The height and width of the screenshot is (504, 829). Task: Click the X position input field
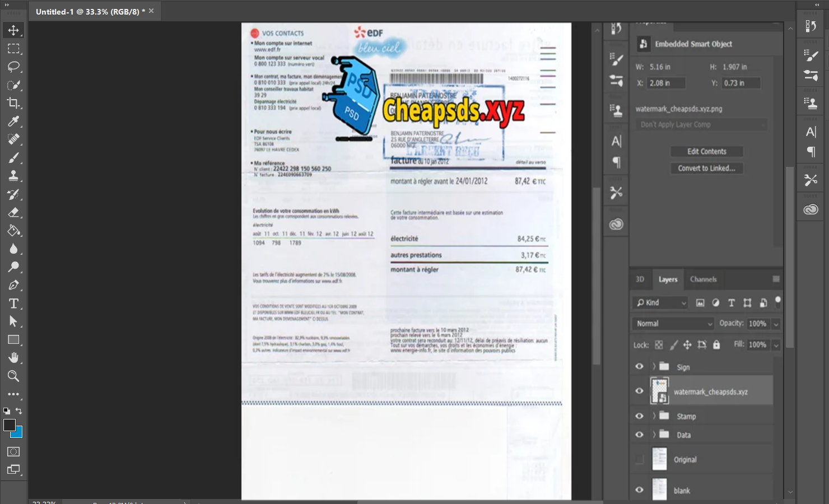coord(666,83)
